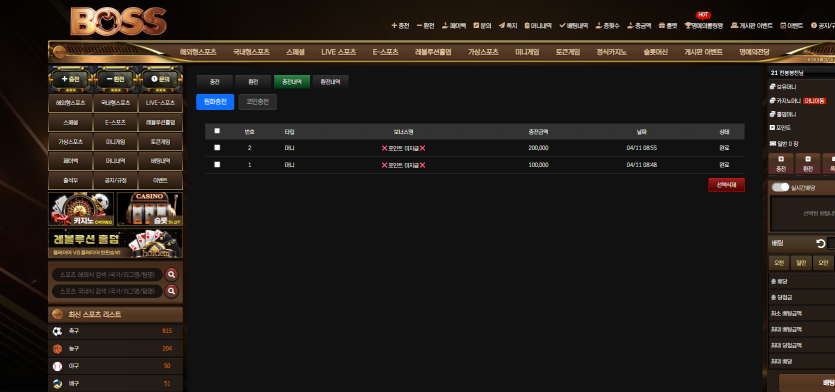This screenshot has width=835, height=392.
Task: Open the soccer (축구) sports list item
Action: (116, 331)
